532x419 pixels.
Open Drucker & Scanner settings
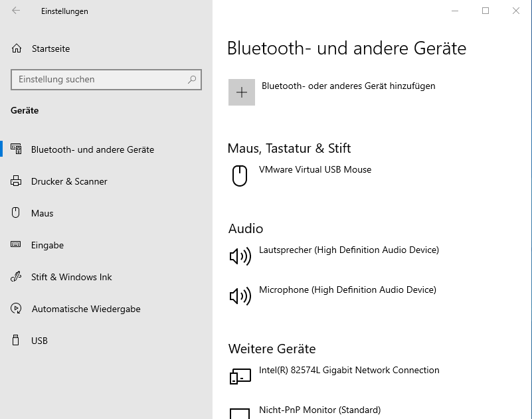[x=69, y=181]
